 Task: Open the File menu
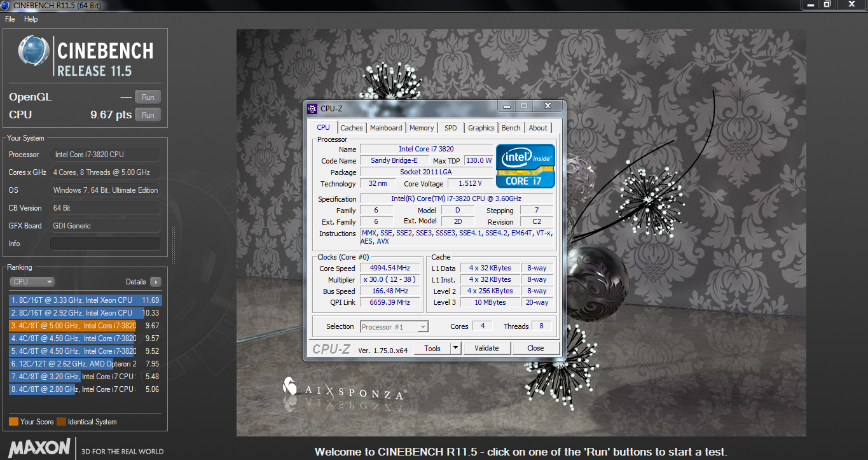[10, 19]
